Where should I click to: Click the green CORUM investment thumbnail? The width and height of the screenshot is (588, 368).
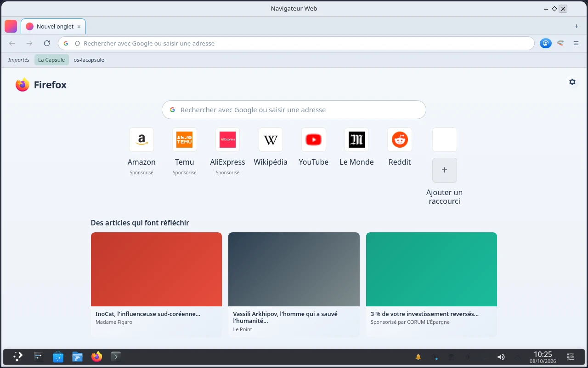[x=431, y=269]
